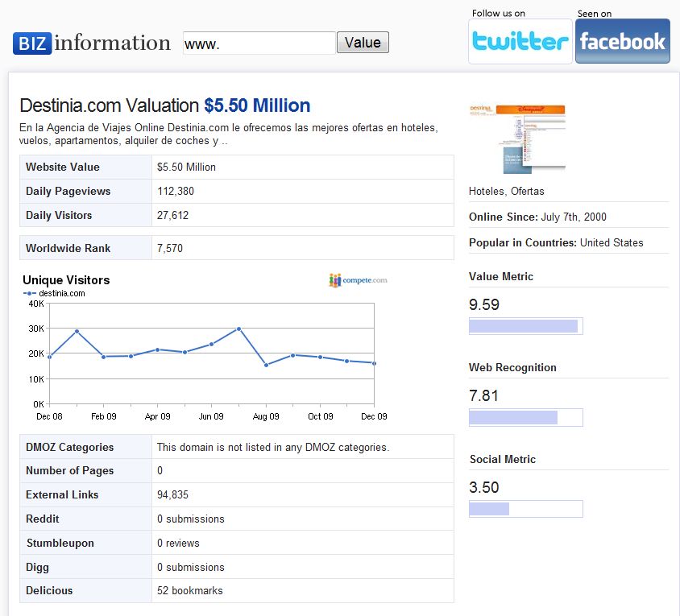The height and width of the screenshot is (616, 680).
Task: Open the Facebook badge
Action: point(623,41)
